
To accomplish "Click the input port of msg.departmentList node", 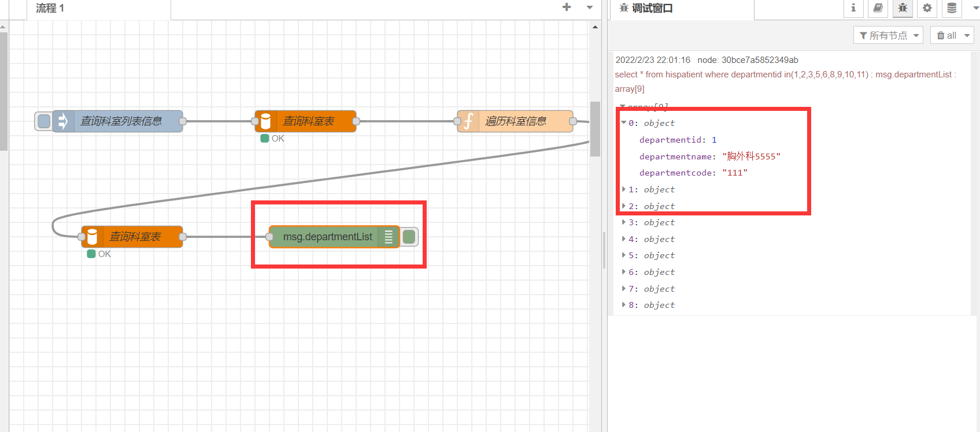I will 269,237.
